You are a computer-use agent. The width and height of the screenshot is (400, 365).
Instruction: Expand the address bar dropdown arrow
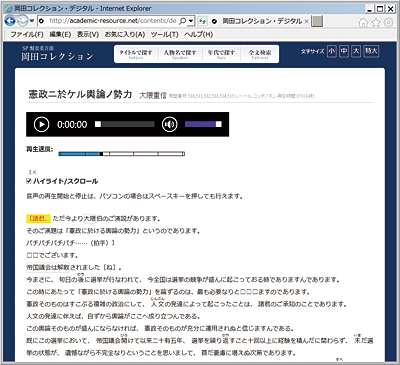coord(191,21)
